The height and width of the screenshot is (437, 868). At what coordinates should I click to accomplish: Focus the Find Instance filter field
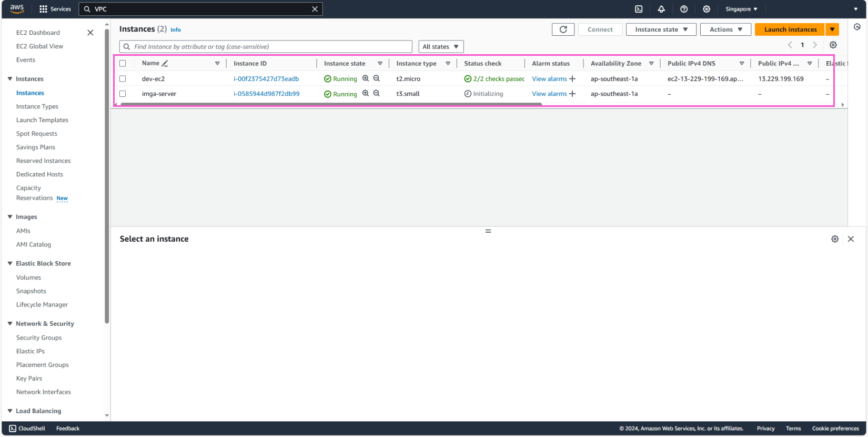pyautogui.click(x=266, y=46)
